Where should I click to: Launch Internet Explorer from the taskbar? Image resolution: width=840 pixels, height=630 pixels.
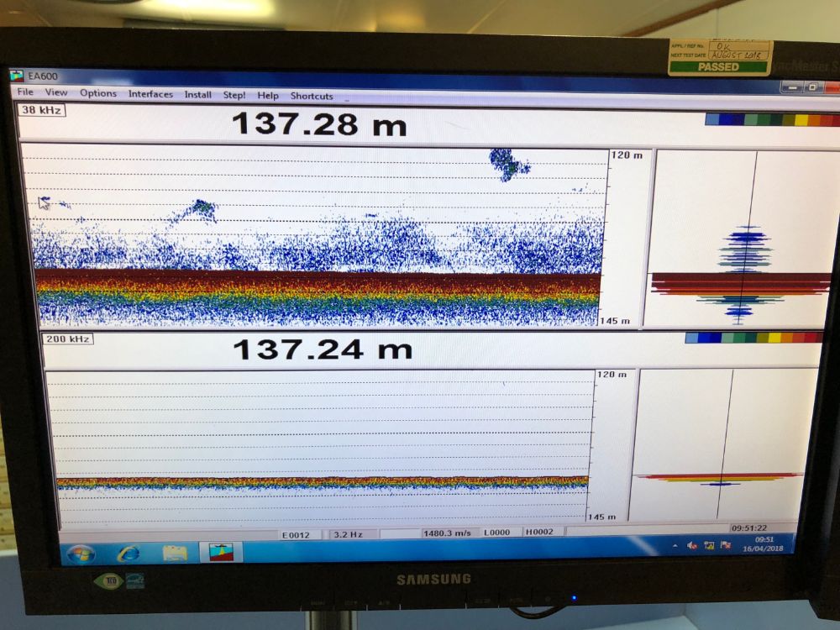coord(129,553)
